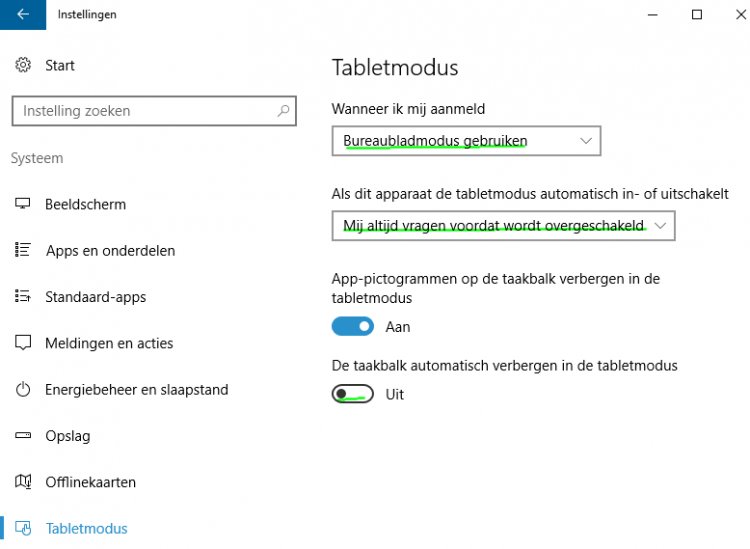
Task: Click the Beeldscherm monitor icon
Action: pos(23,204)
